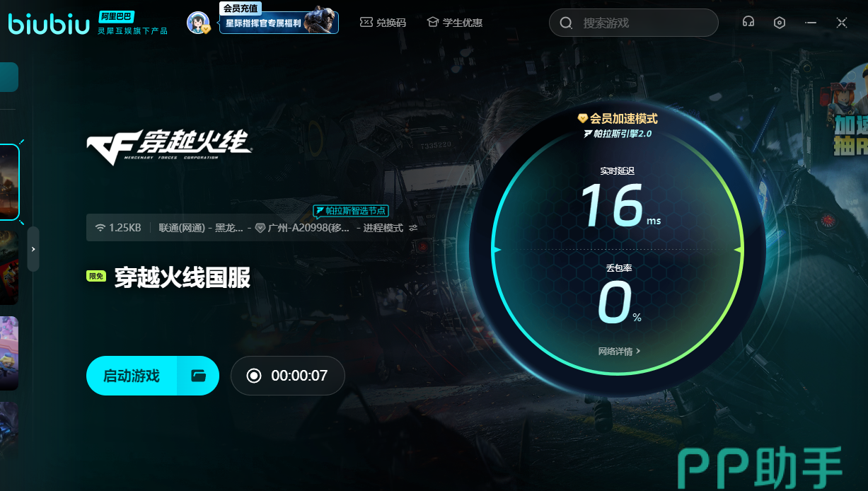Open the 学生优惠 student discount item
The width and height of the screenshot is (868, 491).
[x=455, y=23]
